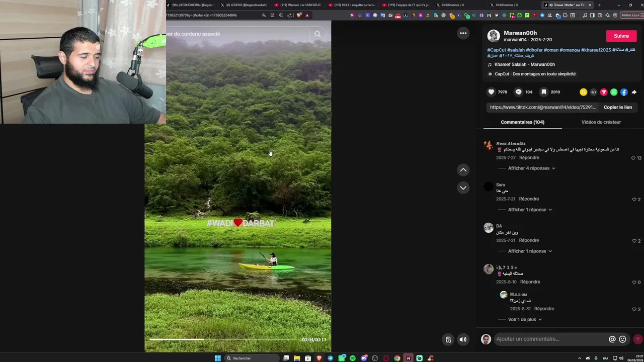Switch to the LEGENDMEDIA TikTok browser tab
This screenshot has width=644, height=362.
click(190, 5)
